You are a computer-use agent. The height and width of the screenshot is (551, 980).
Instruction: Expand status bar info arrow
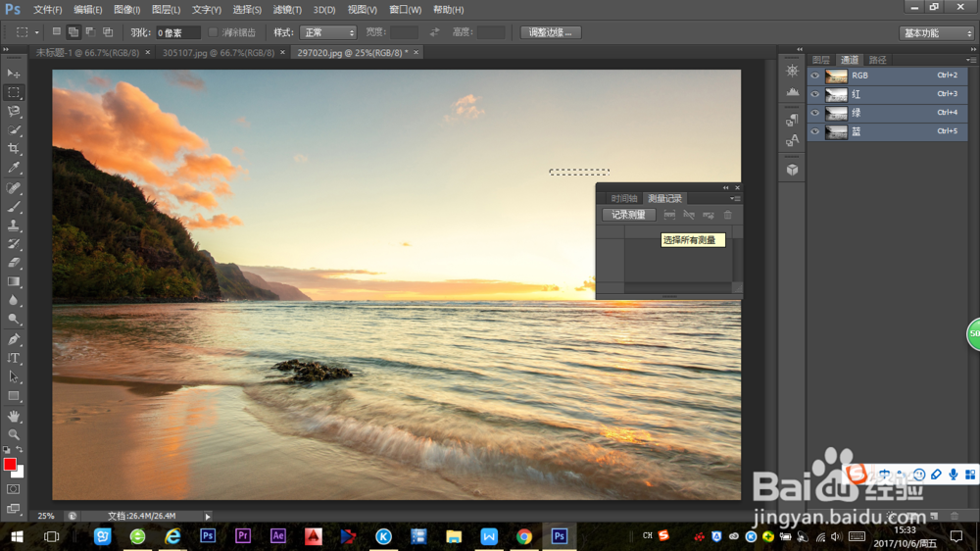[x=208, y=517]
